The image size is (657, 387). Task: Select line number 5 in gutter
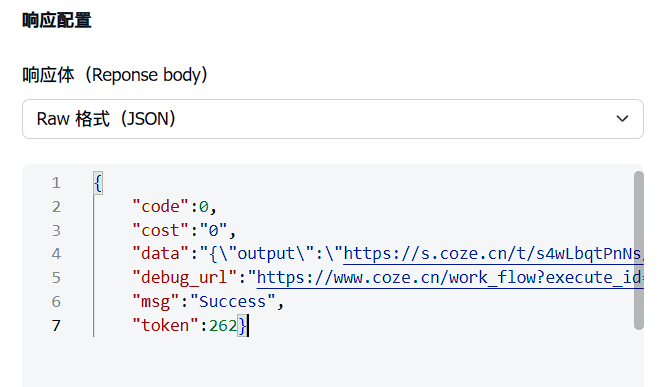56,278
